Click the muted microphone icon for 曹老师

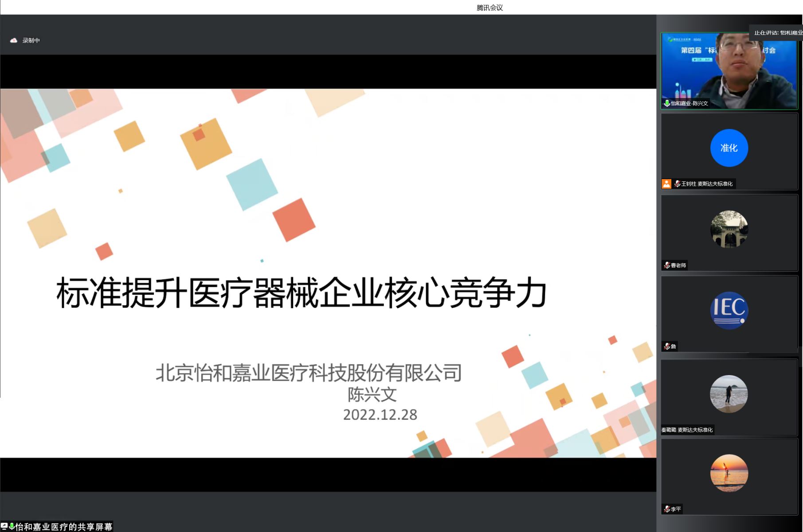click(667, 265)
